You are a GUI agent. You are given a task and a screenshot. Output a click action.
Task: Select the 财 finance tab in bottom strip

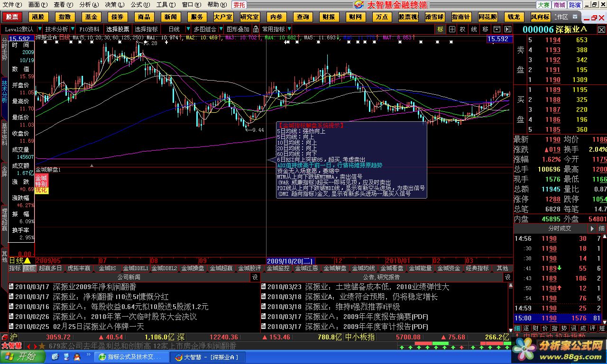coord(535,328)
